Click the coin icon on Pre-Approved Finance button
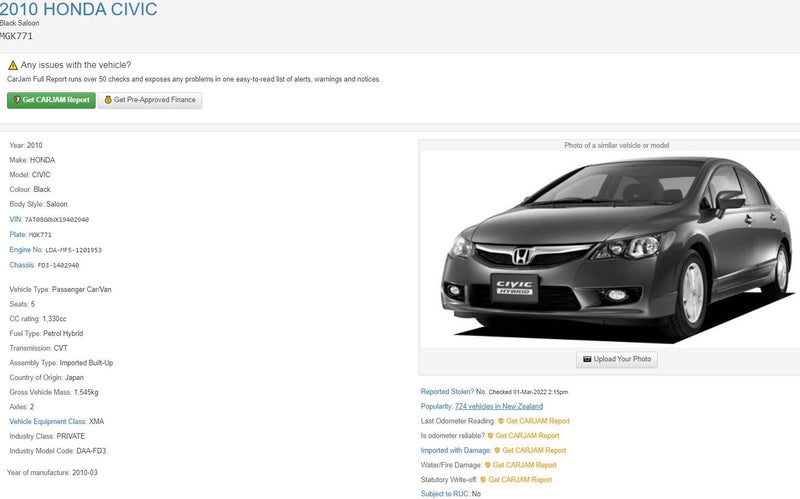The image size is (800, 499). (108, 100)
